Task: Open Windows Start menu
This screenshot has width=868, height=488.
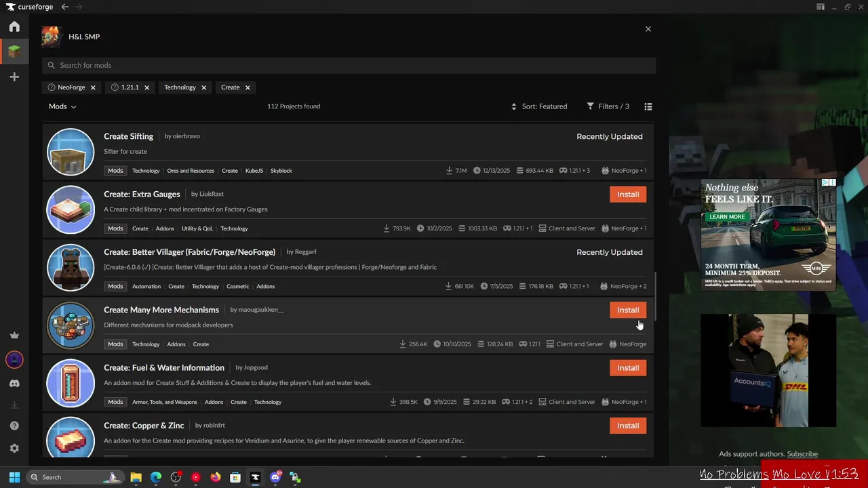Action: (x=14, y=477)
